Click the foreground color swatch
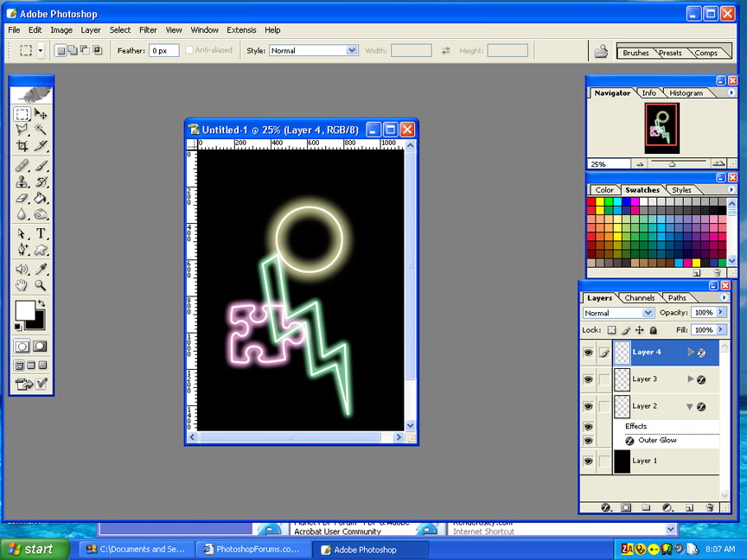747x560 pixels. 23,309
